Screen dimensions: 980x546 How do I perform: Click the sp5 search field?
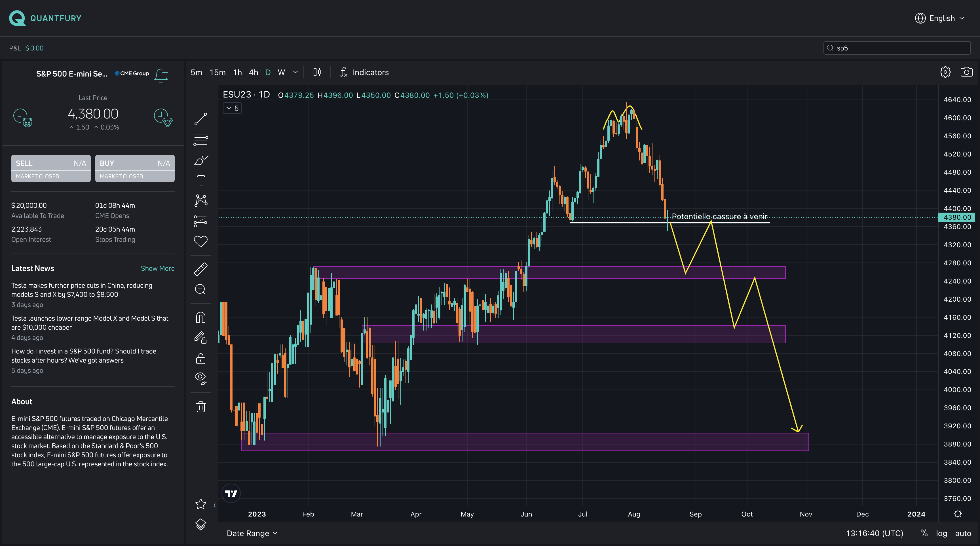point(898,48)
